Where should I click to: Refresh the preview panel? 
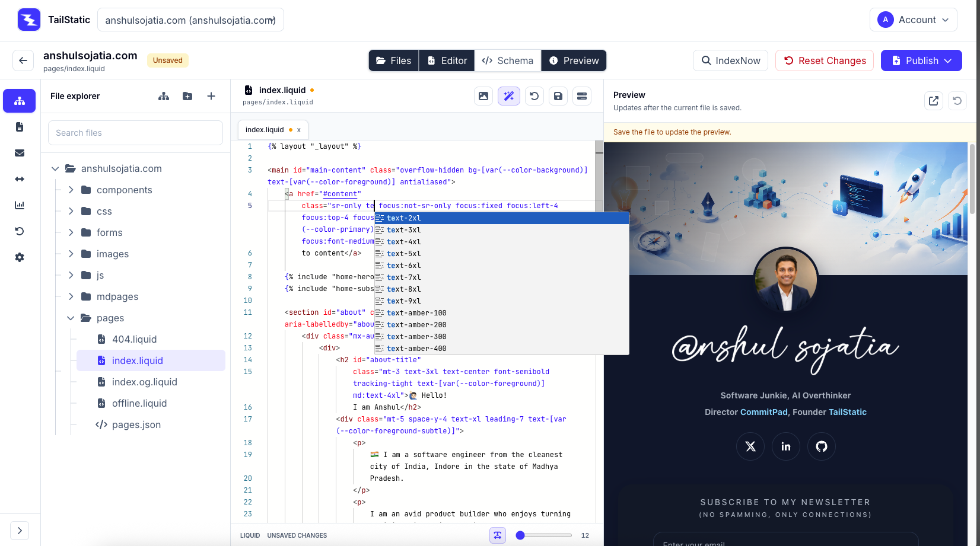(957, 101)
